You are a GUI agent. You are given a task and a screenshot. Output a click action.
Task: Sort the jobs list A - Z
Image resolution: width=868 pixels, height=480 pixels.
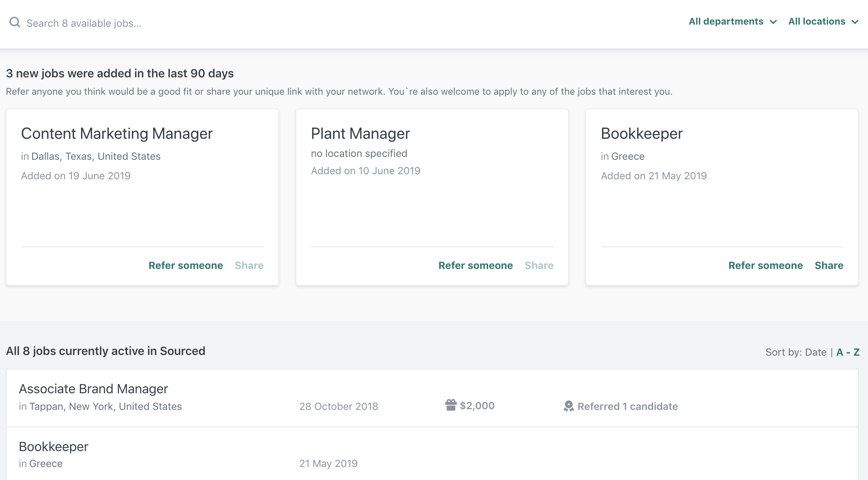848,352
